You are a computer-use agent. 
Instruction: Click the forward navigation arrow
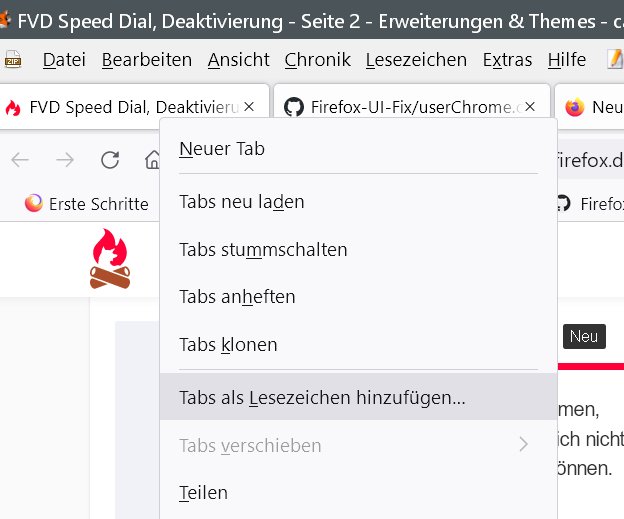[x=65, y=160]
